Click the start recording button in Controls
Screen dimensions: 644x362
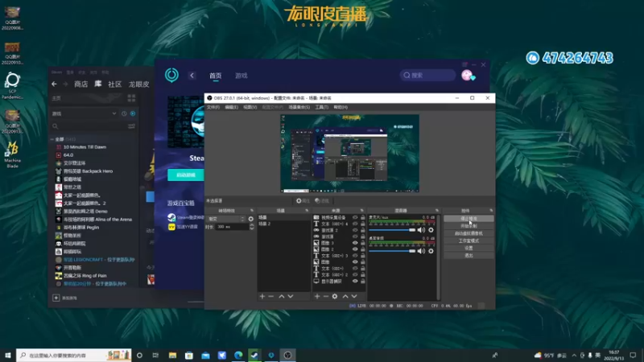(469, 226)
